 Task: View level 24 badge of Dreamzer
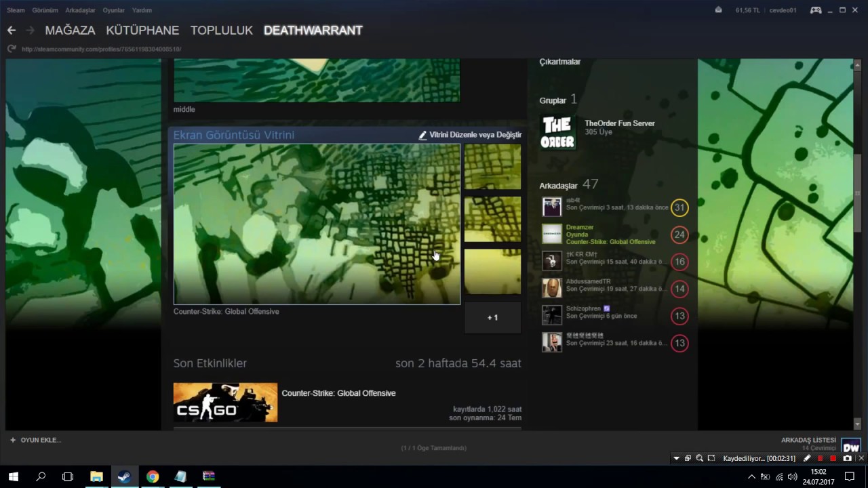pos(679,235)
